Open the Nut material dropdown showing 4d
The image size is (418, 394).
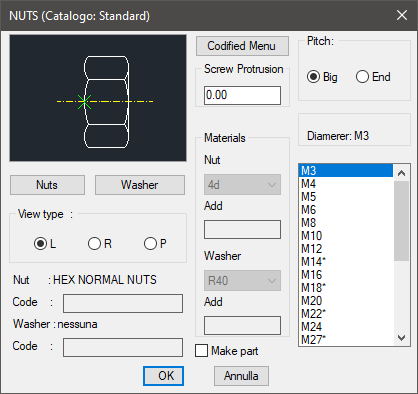coord(242,185)
